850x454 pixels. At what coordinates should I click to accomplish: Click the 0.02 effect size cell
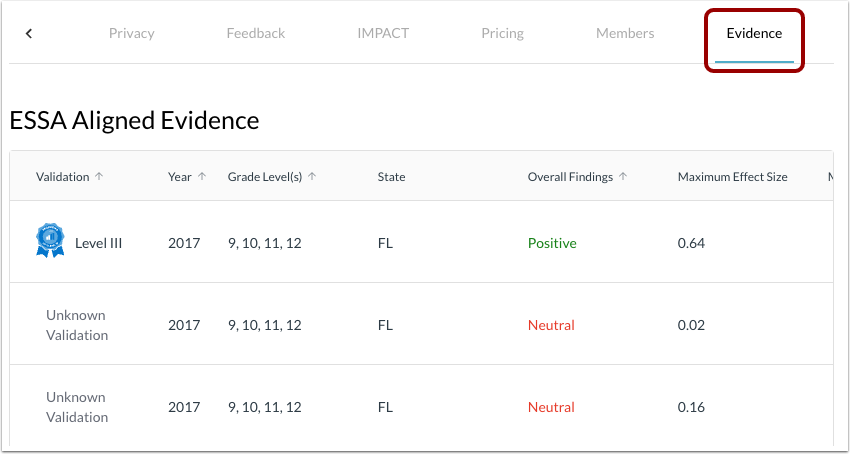click(691, 325)
